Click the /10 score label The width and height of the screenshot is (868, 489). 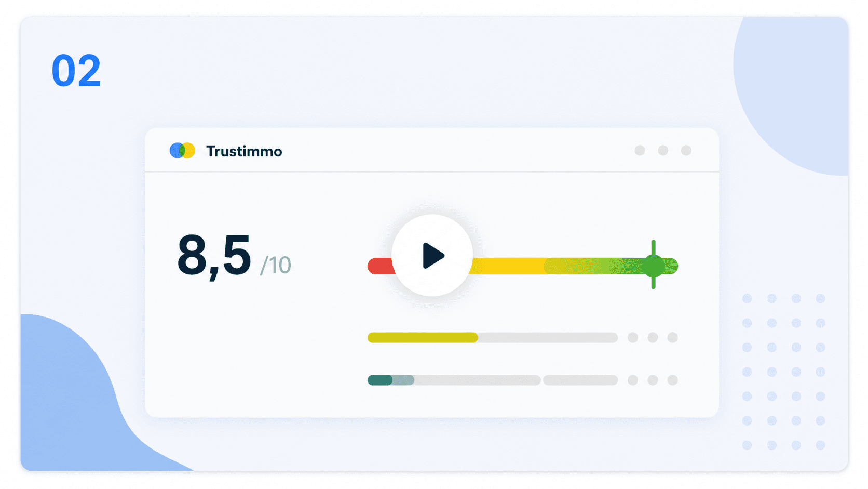[x=276, y=265]
